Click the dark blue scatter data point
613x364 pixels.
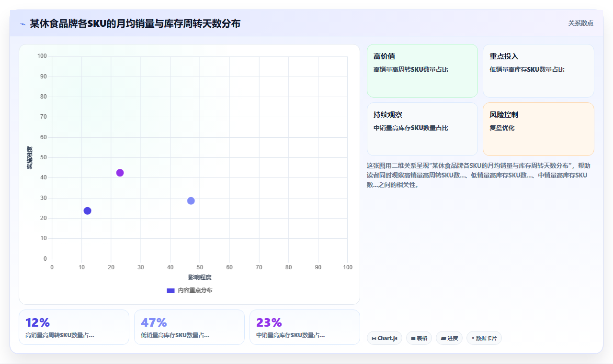tap(87, 211)
